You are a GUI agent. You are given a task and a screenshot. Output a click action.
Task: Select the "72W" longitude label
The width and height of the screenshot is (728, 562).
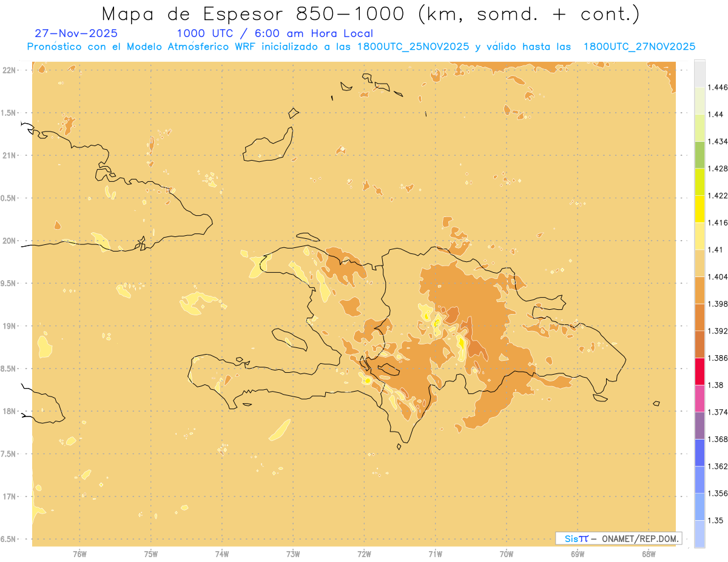click(364, 554)
